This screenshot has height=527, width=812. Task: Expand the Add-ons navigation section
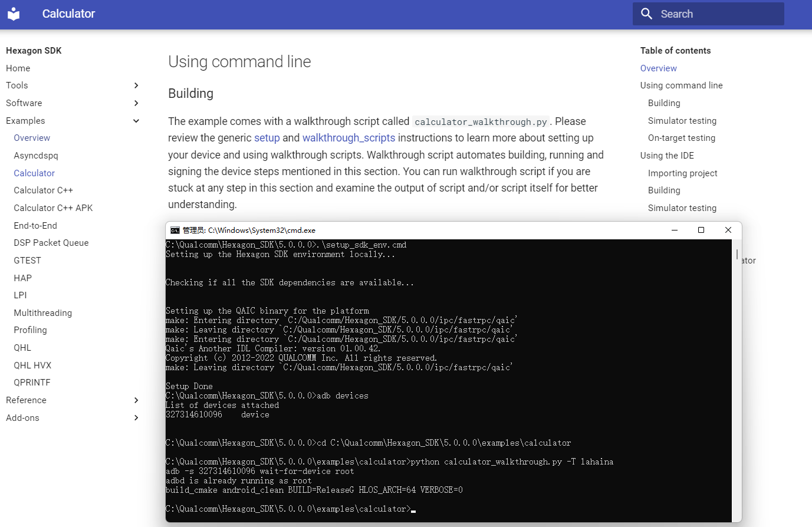[136, 418]
